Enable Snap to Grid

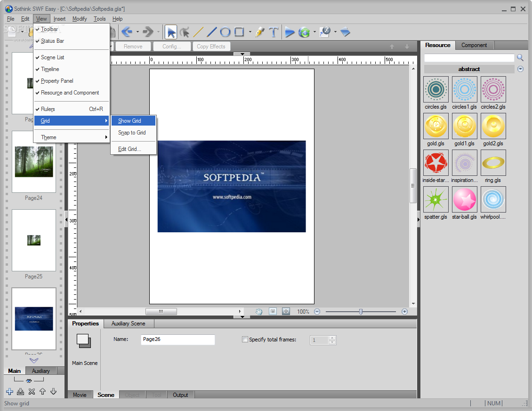[x=133, y=133]
